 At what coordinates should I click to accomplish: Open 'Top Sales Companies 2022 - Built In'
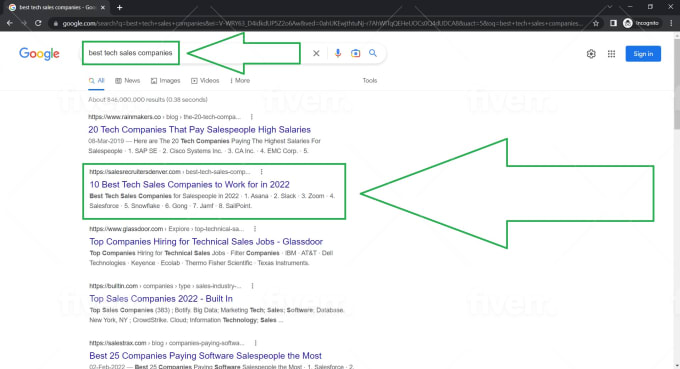coord(161,299)
